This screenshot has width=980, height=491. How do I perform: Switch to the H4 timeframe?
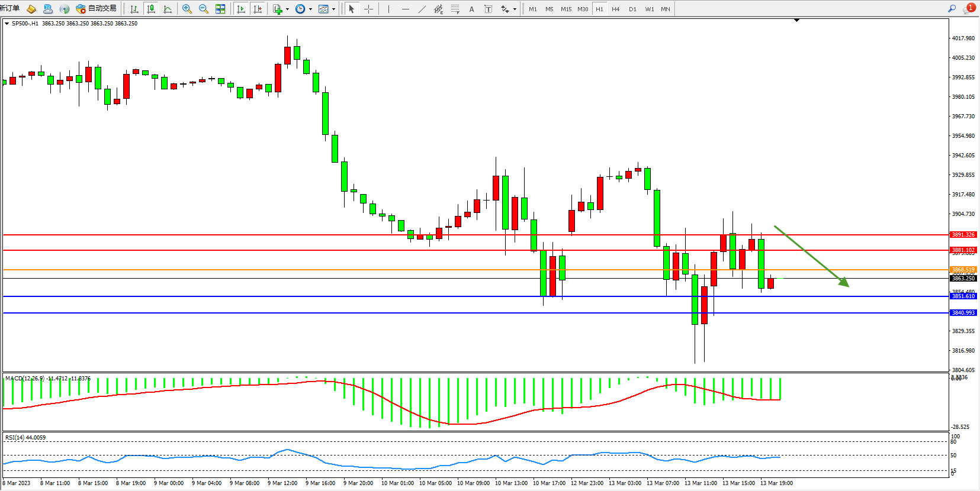pyautogui.click(x=616, y=9)
